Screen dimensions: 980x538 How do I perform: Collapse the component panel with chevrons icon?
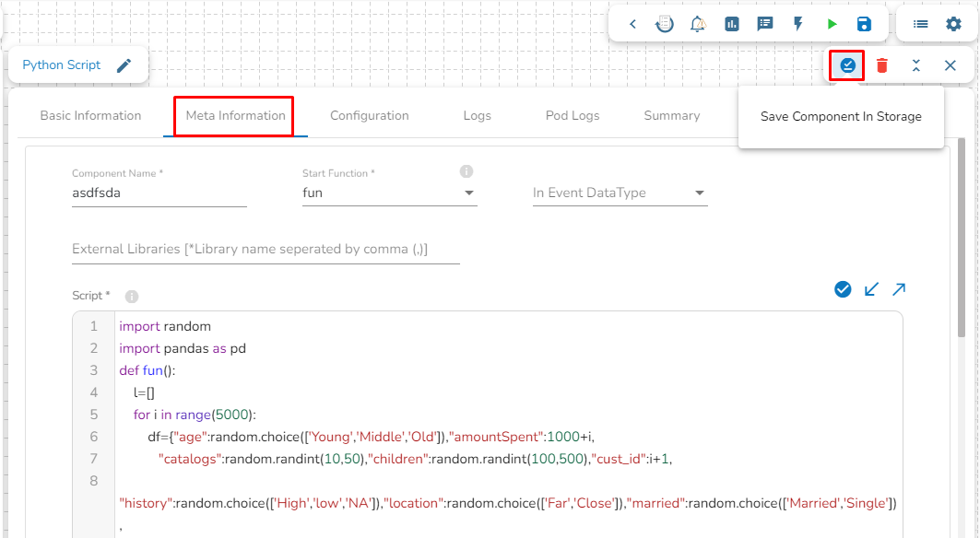916,65
